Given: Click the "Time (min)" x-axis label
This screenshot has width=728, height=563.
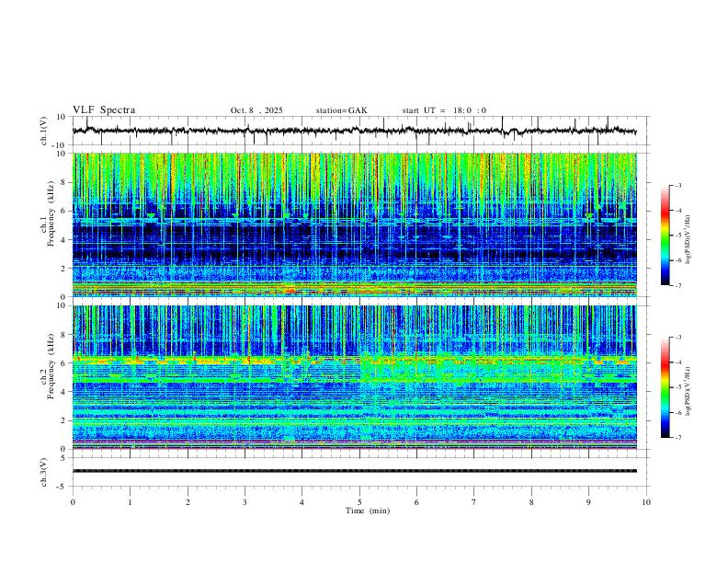Looking at the screenshot, I should coord(368,511).
